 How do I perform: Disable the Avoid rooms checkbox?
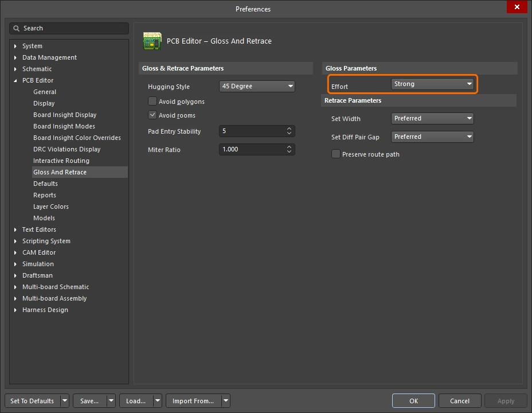(152, 115)
